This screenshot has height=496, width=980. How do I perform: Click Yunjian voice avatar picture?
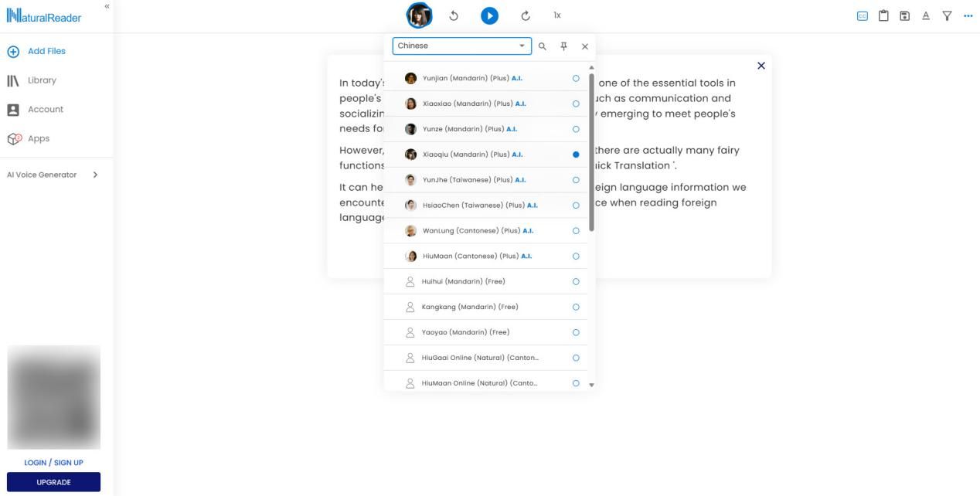(411, 78)
